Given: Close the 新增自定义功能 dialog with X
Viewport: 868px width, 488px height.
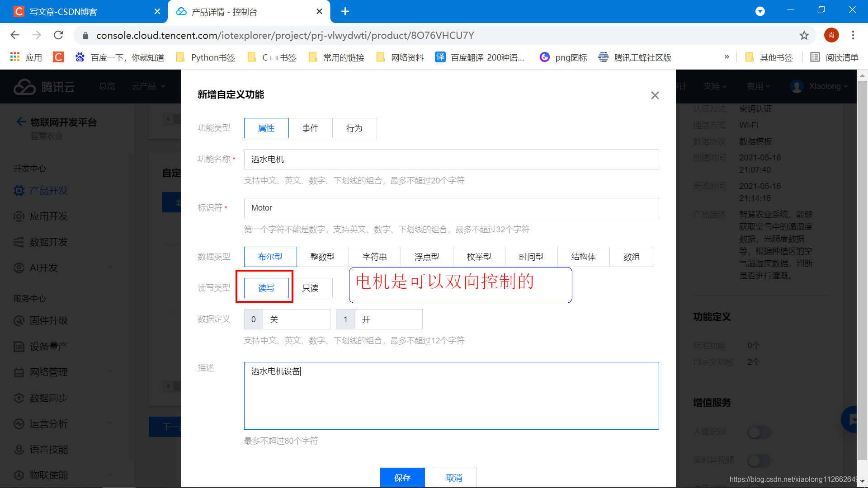Looking at the screenshot, I should point(655,95).
